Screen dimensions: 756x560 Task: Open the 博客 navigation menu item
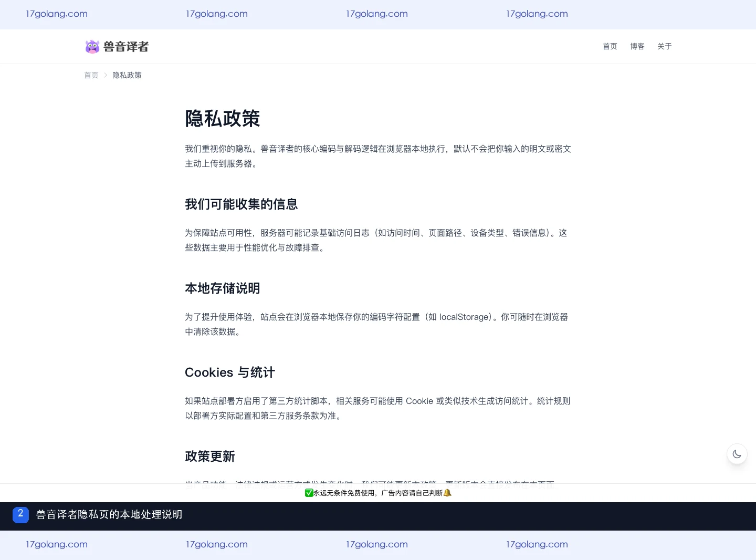637,46
